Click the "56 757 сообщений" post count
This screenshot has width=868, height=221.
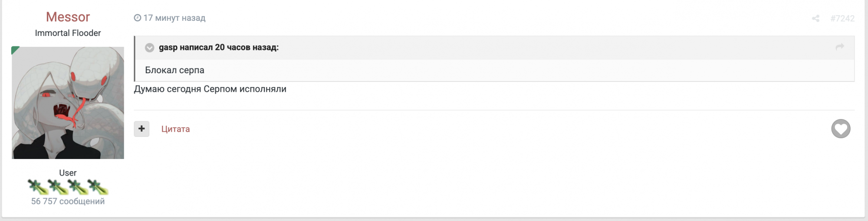[x=68, y=201]
